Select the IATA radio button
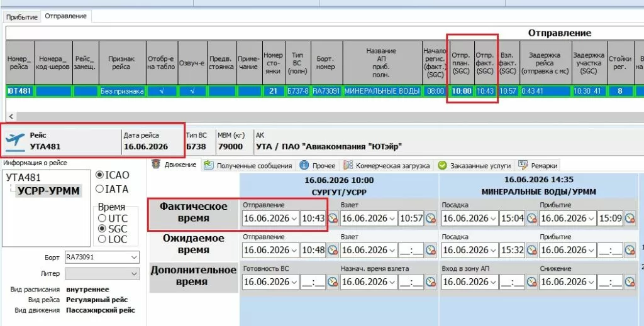The width and height of the screenshot is (644, 326). pyautogui.click(x=99, y=189)
